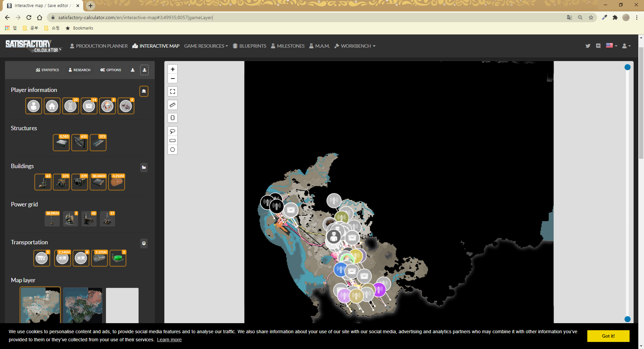
Task: Open a new browser tab
Action: (91, 6)
